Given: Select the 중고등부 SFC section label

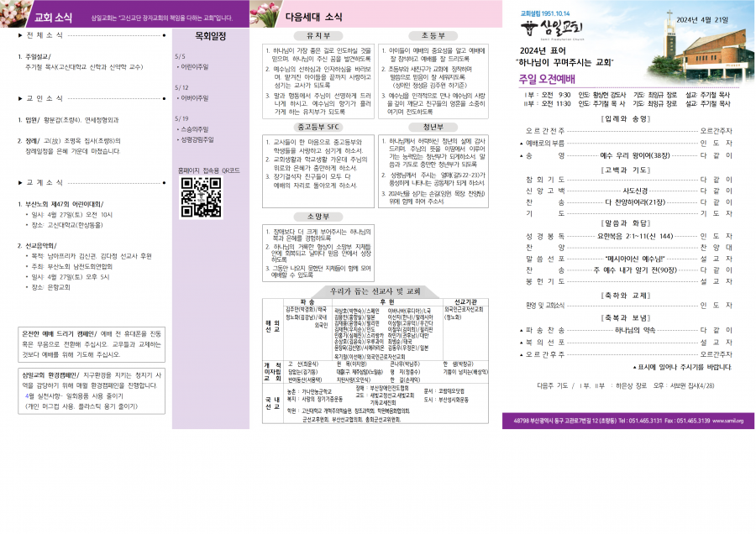Looking at the screenshot, I should pos(318,127).
